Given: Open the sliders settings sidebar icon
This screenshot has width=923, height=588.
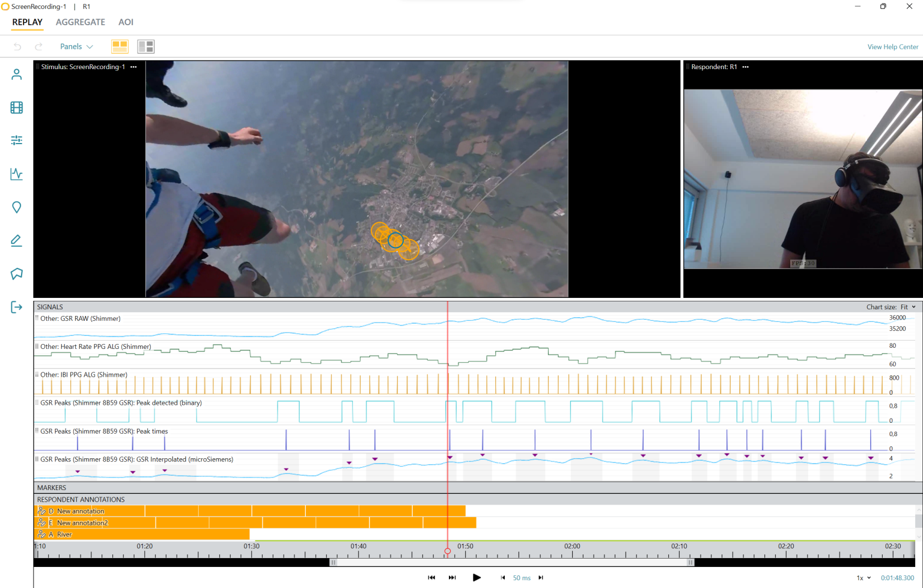Looking at the screenshot, I should click(x=17, y=141).
